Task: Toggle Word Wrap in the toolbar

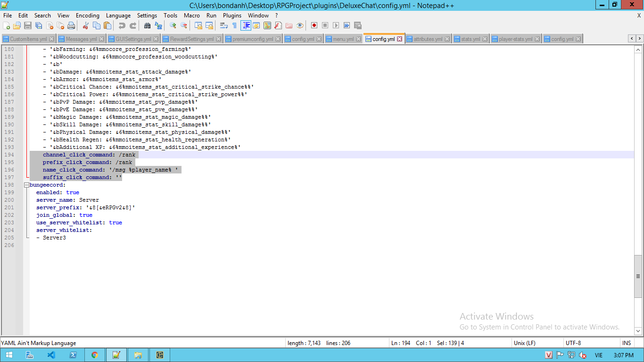Action: (x=224, y=25)
